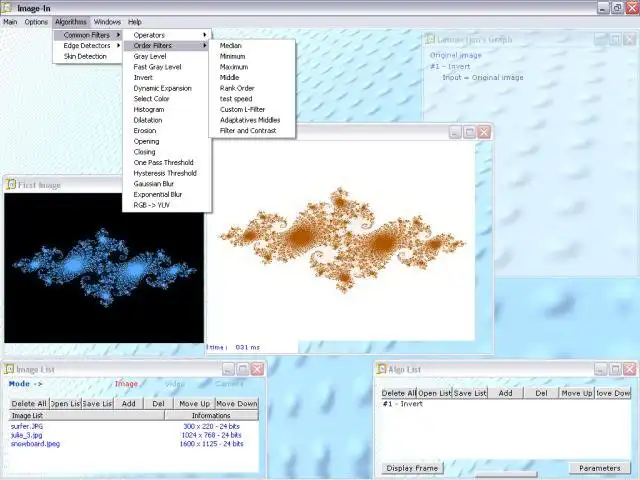The width and height of the screenshot is (640, 480).
Task: Select Filter and Contrast
Action: (x=252, y=131)
